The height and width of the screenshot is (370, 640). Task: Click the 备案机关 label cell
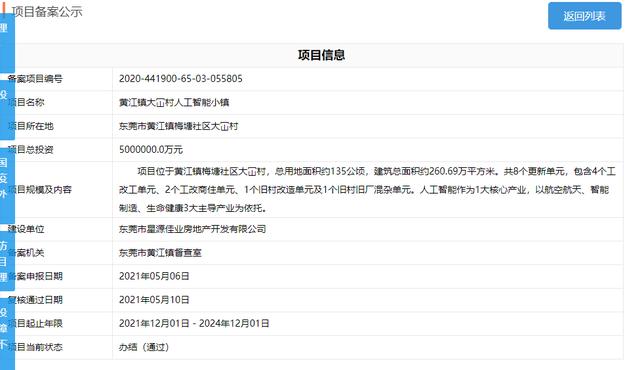coord(26,253)
